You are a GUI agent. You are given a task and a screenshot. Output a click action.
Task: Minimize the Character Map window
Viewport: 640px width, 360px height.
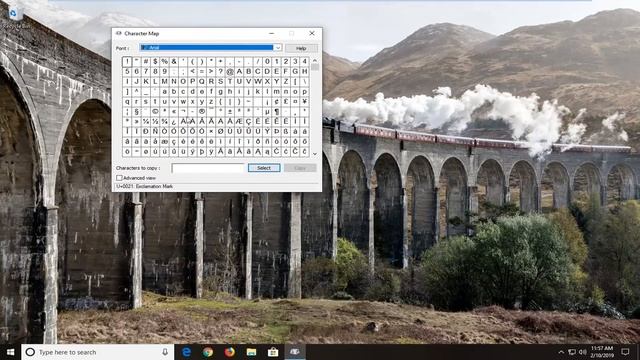[272, 33]
